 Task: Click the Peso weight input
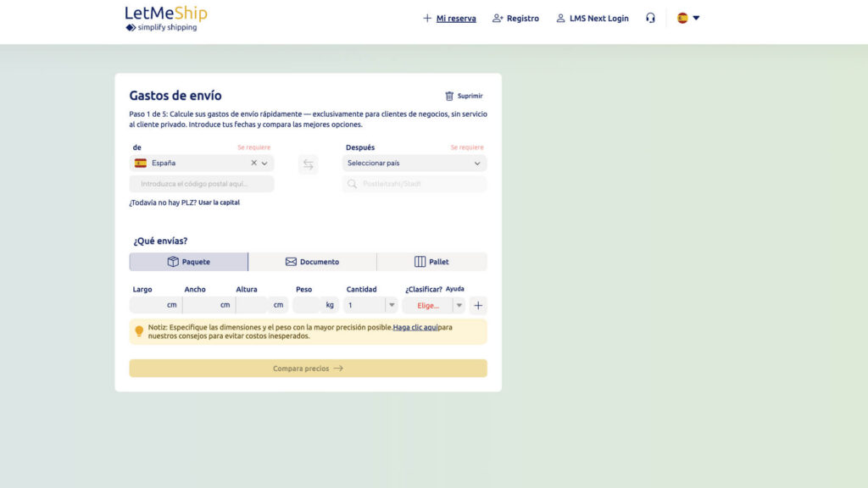pyautogui.click(x=315, y=305)
